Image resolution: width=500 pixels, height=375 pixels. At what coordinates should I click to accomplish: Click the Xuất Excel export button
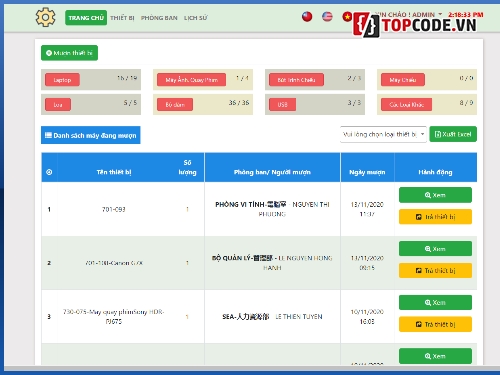[x=453, y=134]
